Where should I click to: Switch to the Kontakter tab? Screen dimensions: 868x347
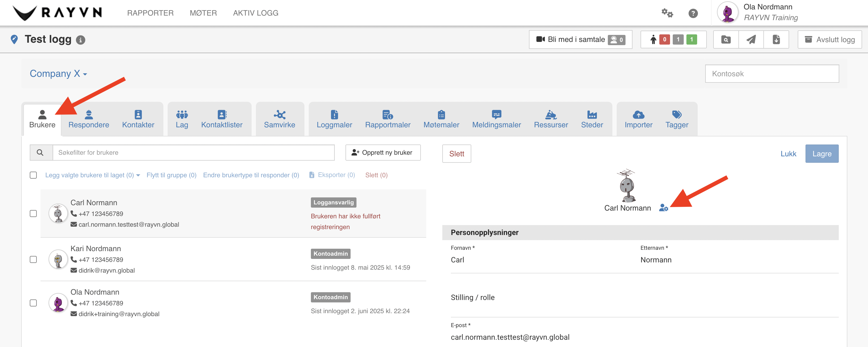[138, 119]
